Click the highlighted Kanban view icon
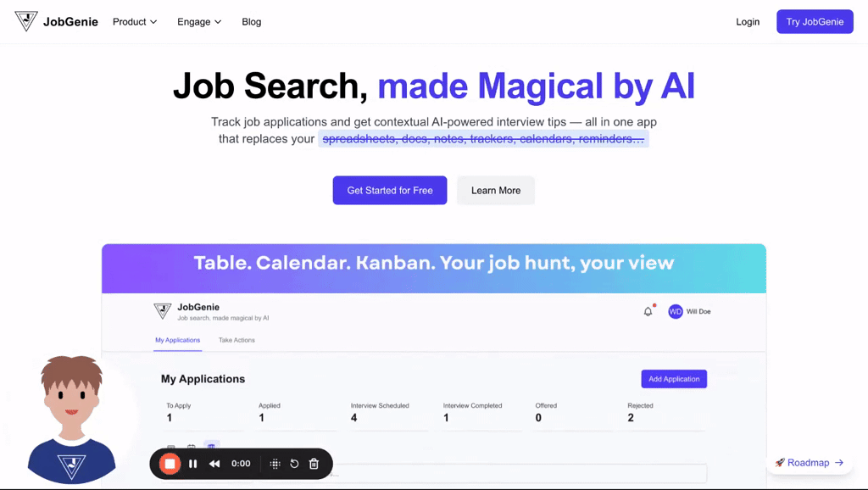The image size is (868, 490). 211,446
